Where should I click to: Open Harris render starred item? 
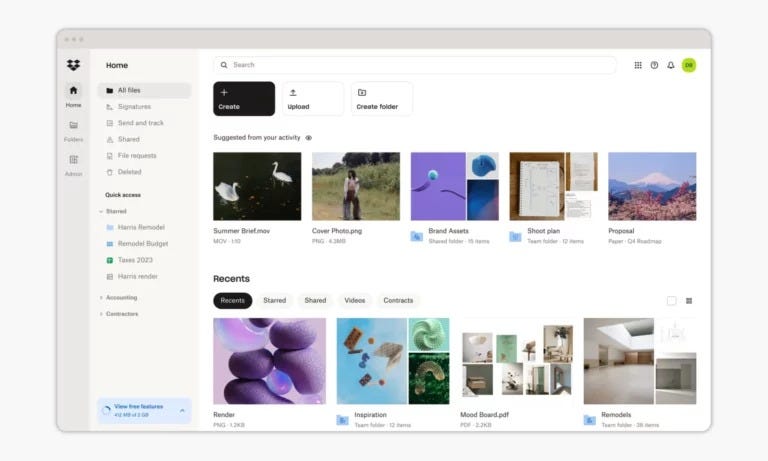[137, 276]
